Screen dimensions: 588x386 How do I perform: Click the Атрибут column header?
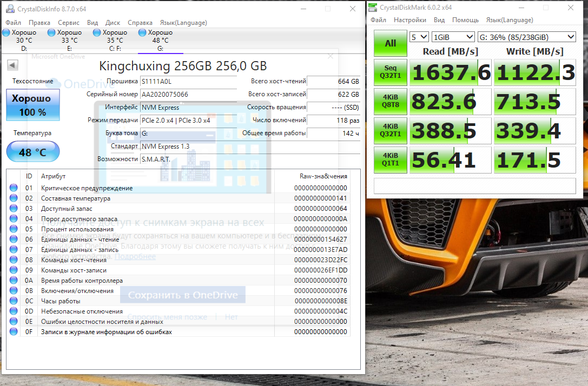53,176
